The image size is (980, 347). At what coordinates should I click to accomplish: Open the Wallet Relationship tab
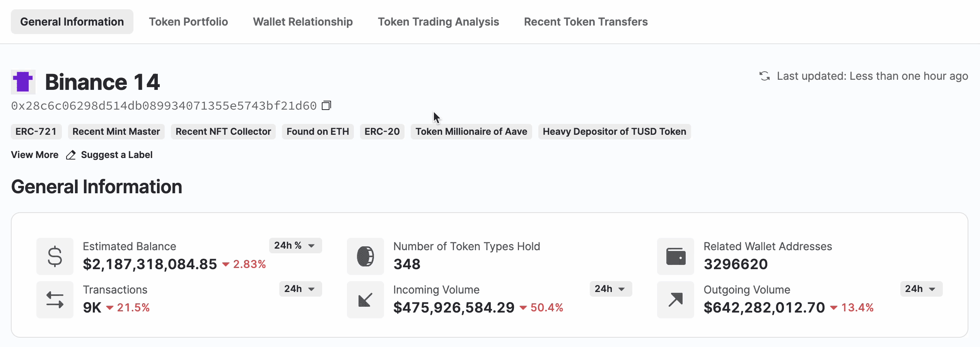(303, 22)
